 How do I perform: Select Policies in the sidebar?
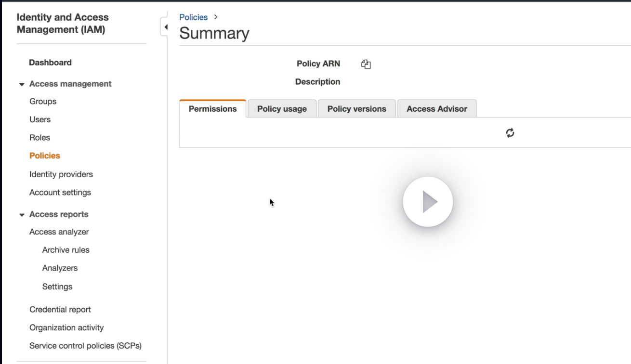45,156
